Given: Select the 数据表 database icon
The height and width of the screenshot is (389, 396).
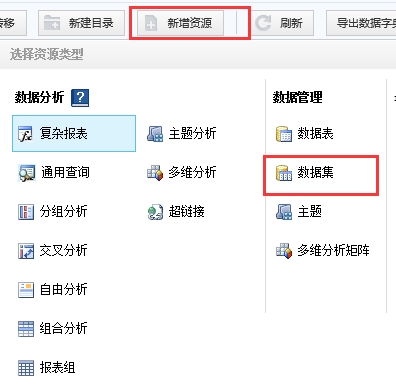Looking at the screenshot, I should pos(284,134).
